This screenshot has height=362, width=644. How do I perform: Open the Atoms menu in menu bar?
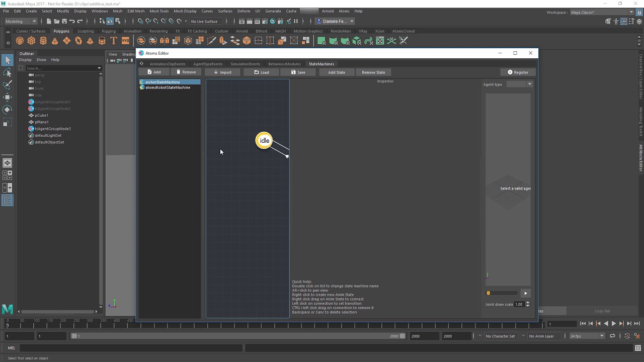tap(344, 11)
